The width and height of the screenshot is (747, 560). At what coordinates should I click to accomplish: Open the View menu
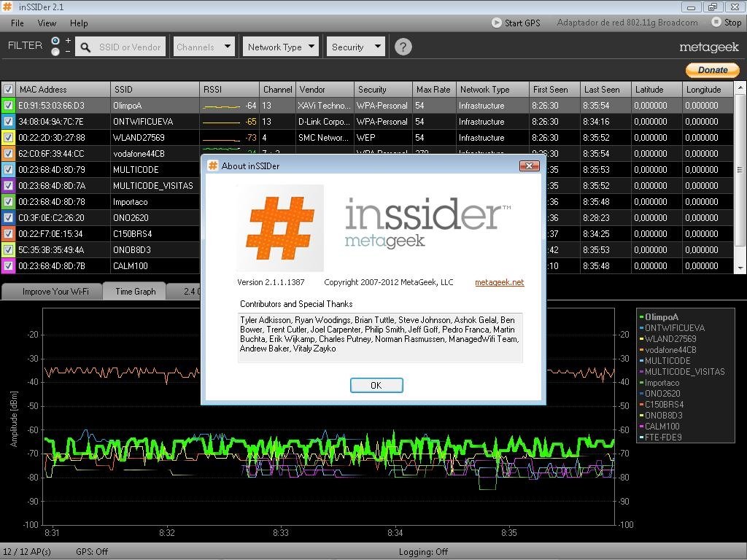[47, 23]
